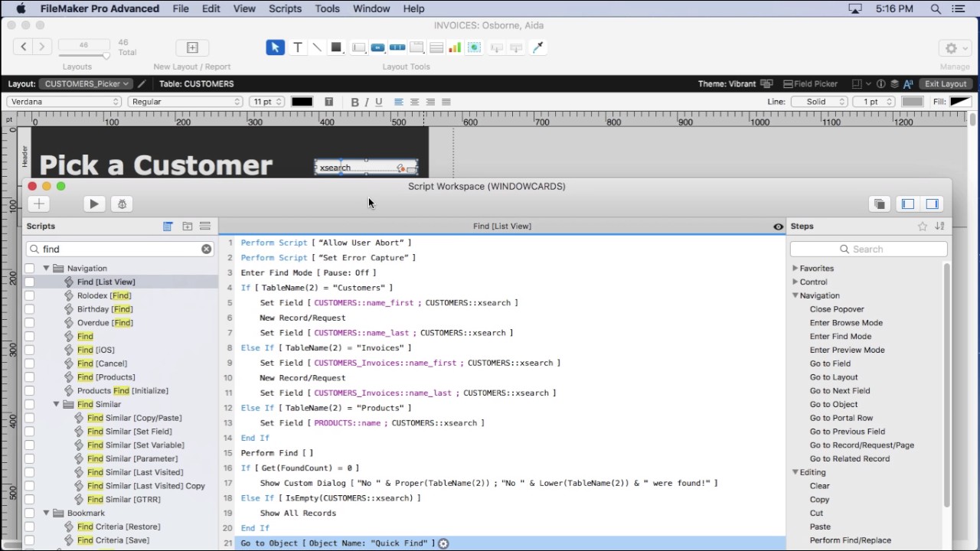Select the Line tool in Layout Tools
The width and height of the screenshot is (980, 551).
[316, 47]
